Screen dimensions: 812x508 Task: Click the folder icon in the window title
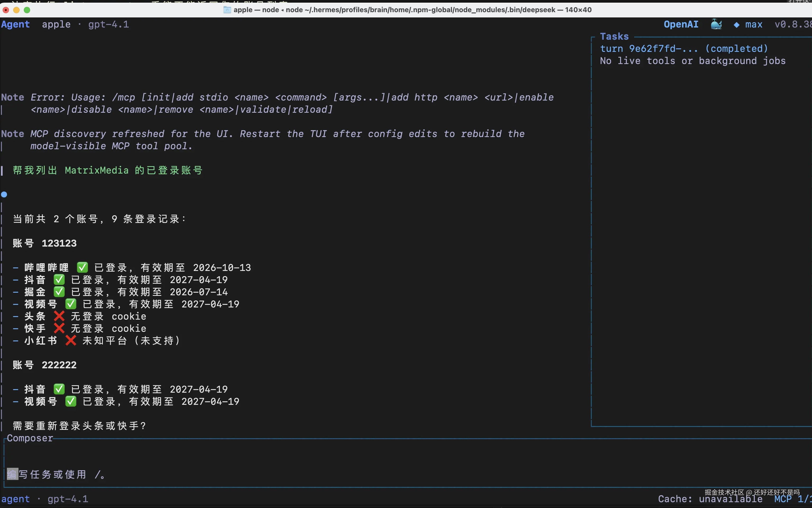pos(227,10)
